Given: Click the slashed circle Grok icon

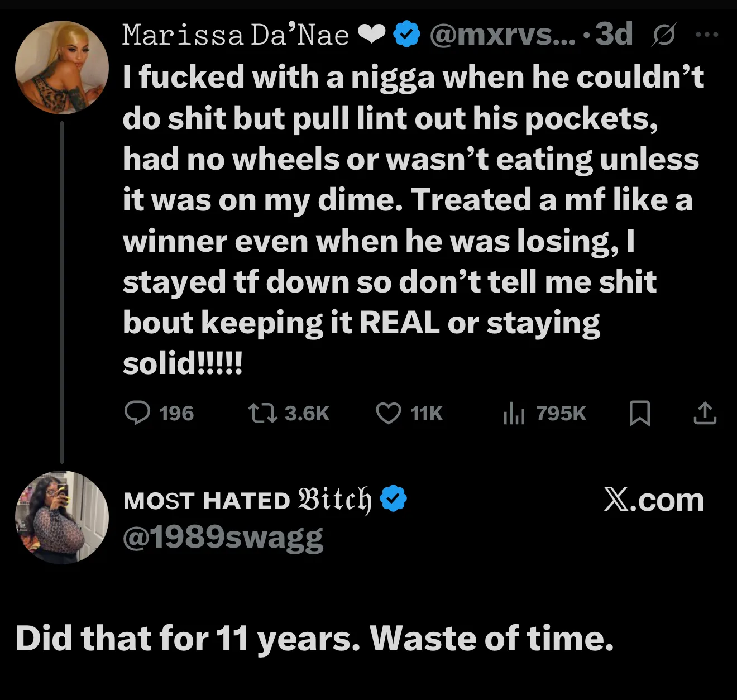Looking at the screenshot, I should coord(664,35).
